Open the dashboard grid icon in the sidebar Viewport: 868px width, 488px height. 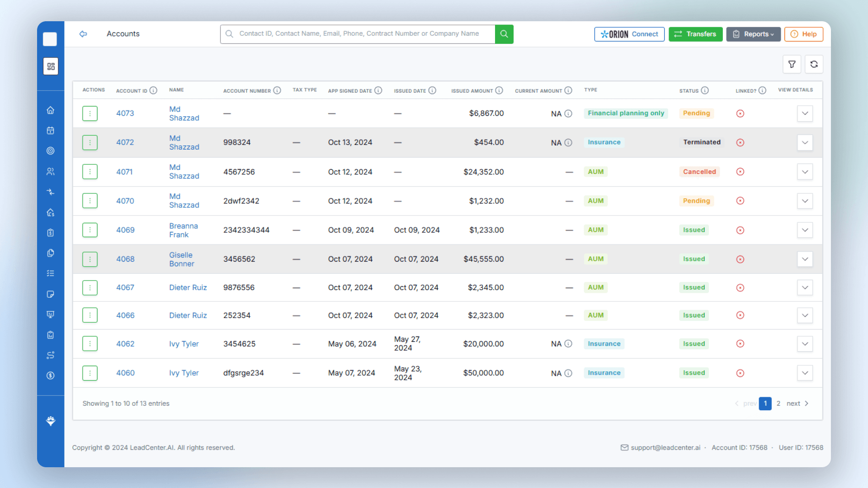(51, 66)
